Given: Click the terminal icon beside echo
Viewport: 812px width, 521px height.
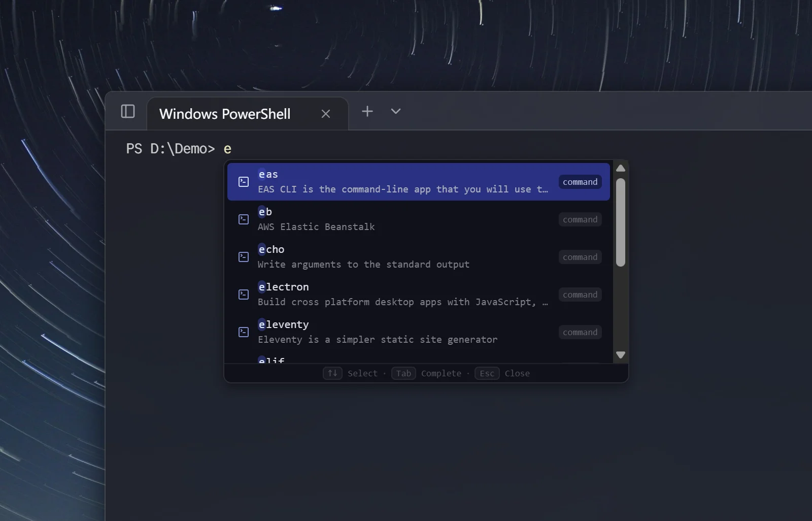Looking at the screenshot, I should (244, 257).
